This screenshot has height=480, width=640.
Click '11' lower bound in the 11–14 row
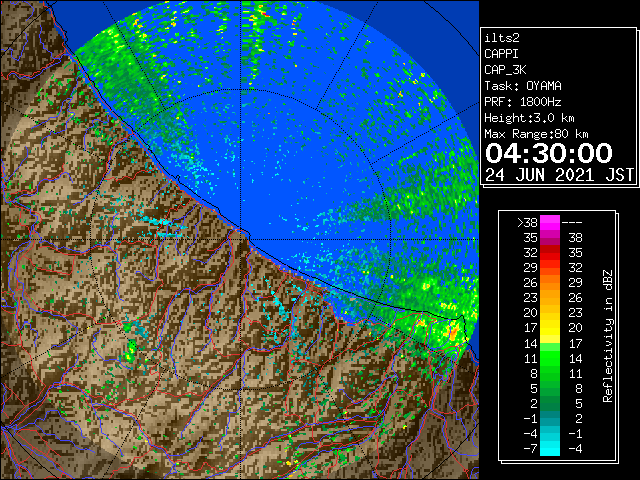pos(531,359)
